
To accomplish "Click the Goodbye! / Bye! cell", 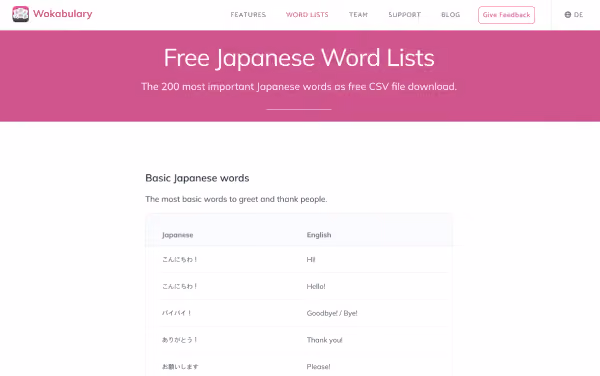I will coord(332,313).
